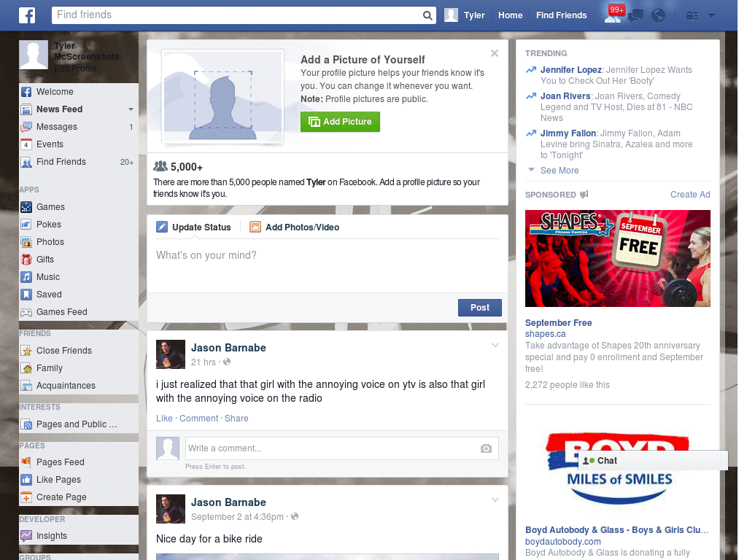Click the Gifts app icon
Viewport: 747px width, 560px height.
pos(26,260)
